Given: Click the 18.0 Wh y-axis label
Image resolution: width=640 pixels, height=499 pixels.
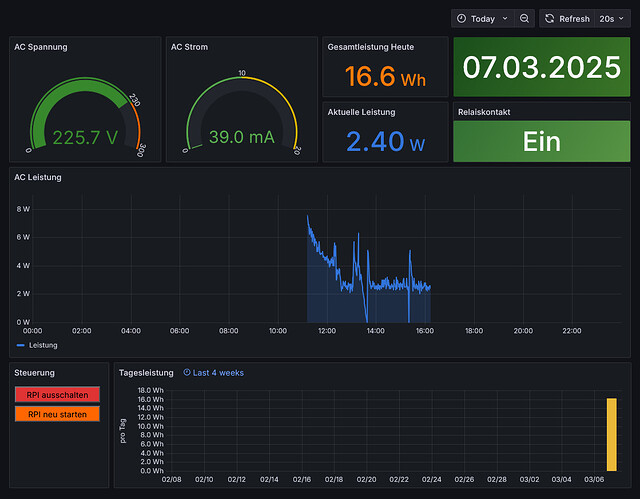Looking at the screenshot, I should coord(151,390).
